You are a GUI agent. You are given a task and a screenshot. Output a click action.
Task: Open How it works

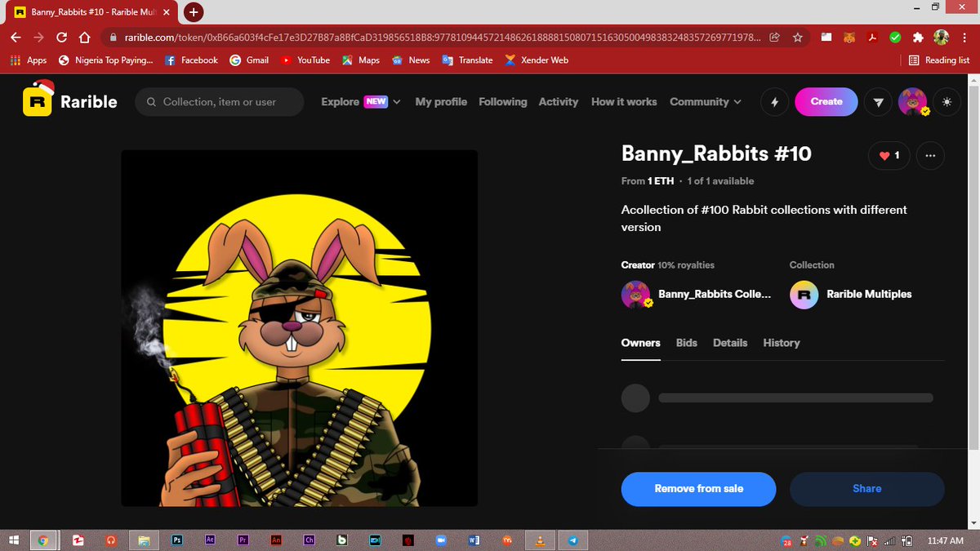[x=624, y=102]
